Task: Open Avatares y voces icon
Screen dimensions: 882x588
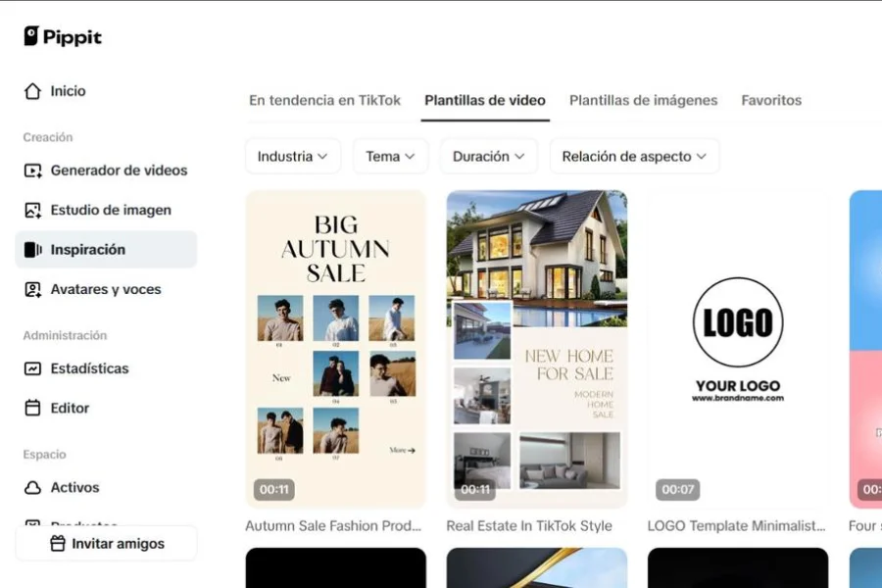Action: [x=32, y=290]
